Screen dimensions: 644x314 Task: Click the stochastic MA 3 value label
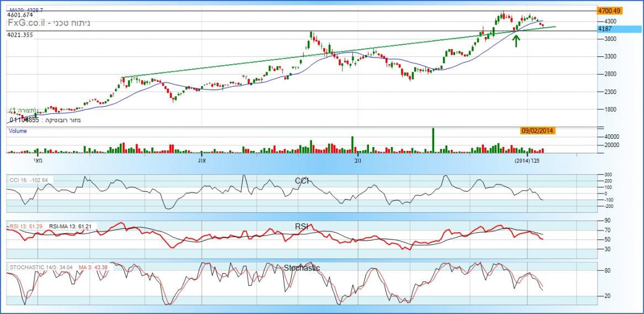coord(94,268)
